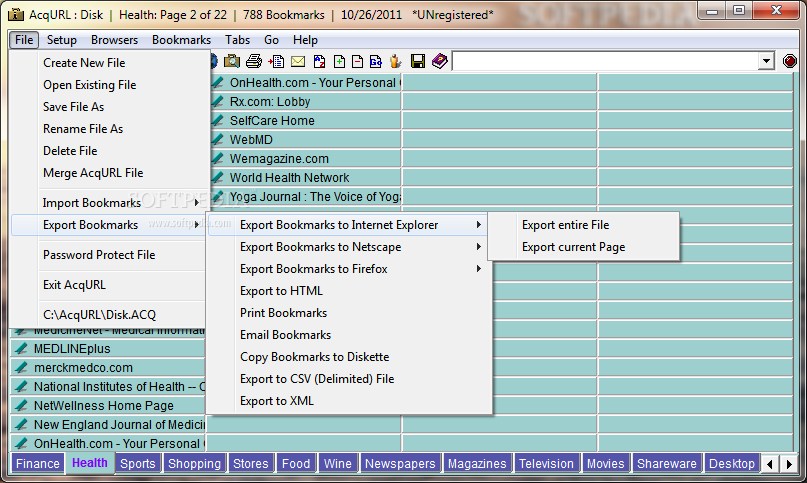Viewport: 807px width, 483px height.
Task: Click the pen icon beside MEDLINEplus
Action: [21, 349]
